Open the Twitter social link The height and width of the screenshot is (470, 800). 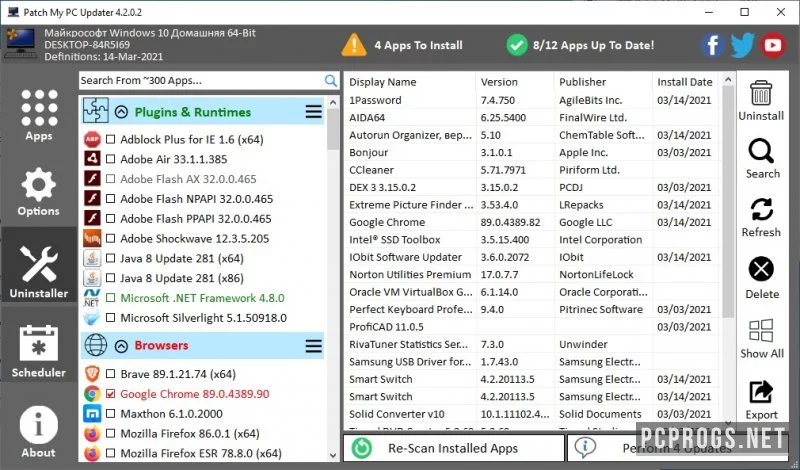[742, 45]
